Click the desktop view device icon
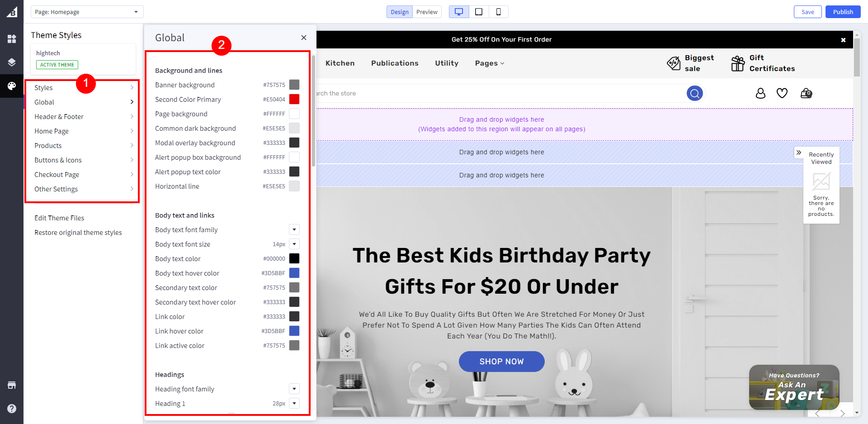This screenshot has height=424, width=868. point(459,12)
